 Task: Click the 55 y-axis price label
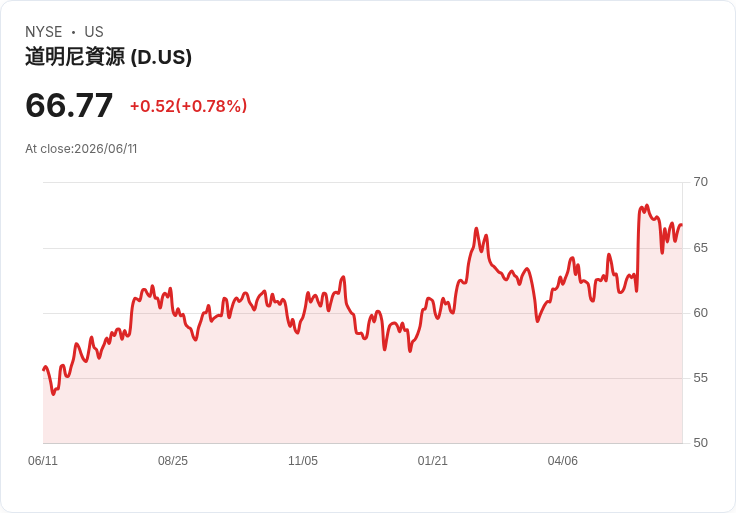point(700,377)
